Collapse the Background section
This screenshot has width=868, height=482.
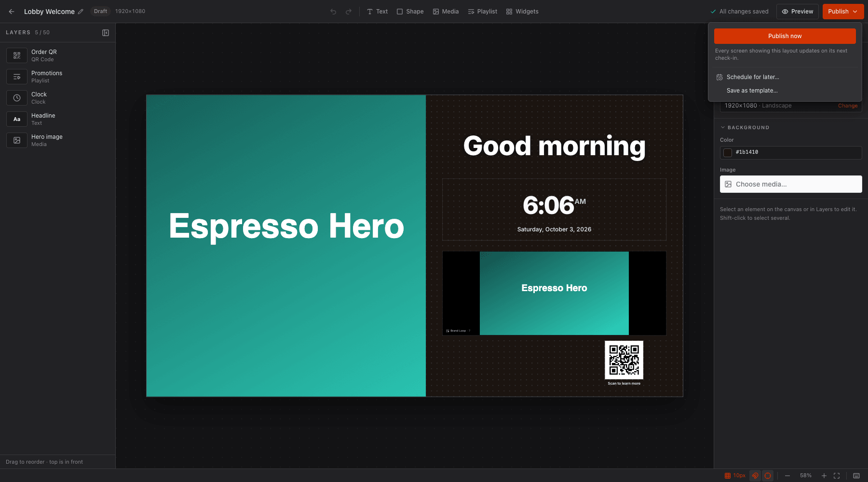pos(745,128)
